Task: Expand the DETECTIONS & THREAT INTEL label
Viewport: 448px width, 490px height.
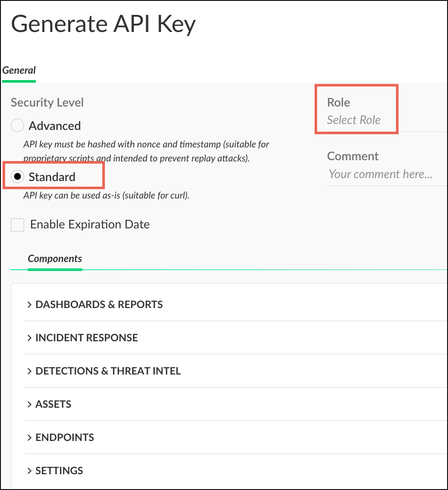Action: pos(108,371)
